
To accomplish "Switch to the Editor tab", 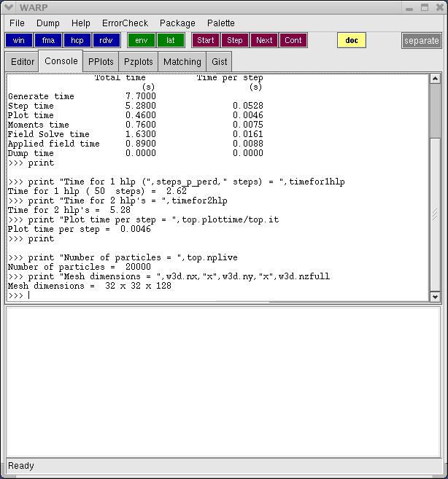I will pyautogui.click(x=23, y=62).
